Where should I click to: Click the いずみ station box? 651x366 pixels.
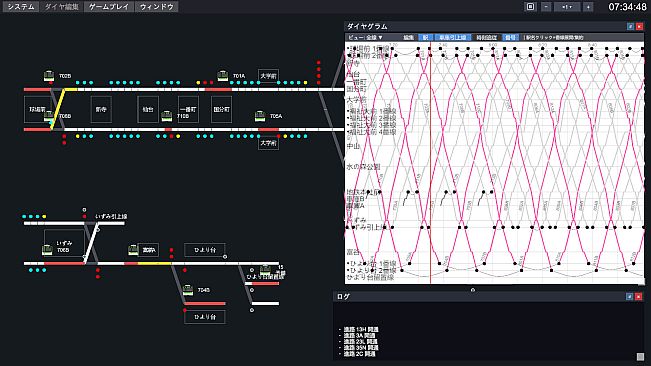point(64,243)
